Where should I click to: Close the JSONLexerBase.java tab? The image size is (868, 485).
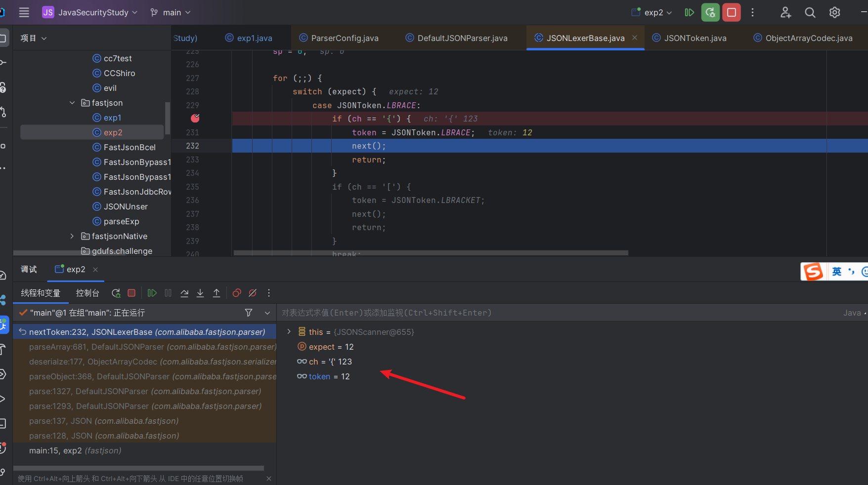tap(635, 38)
